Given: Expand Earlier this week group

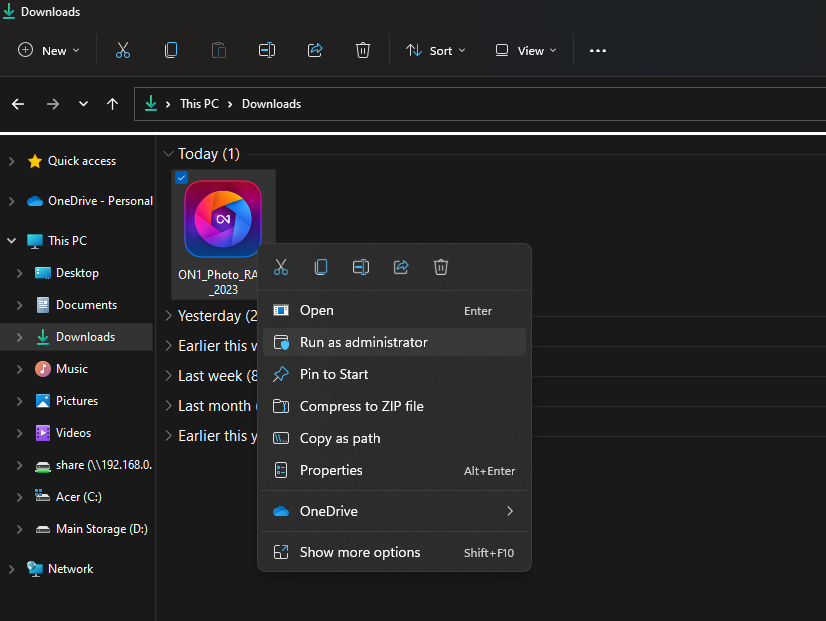Looking at the screenshot, I should coord(169,345).
